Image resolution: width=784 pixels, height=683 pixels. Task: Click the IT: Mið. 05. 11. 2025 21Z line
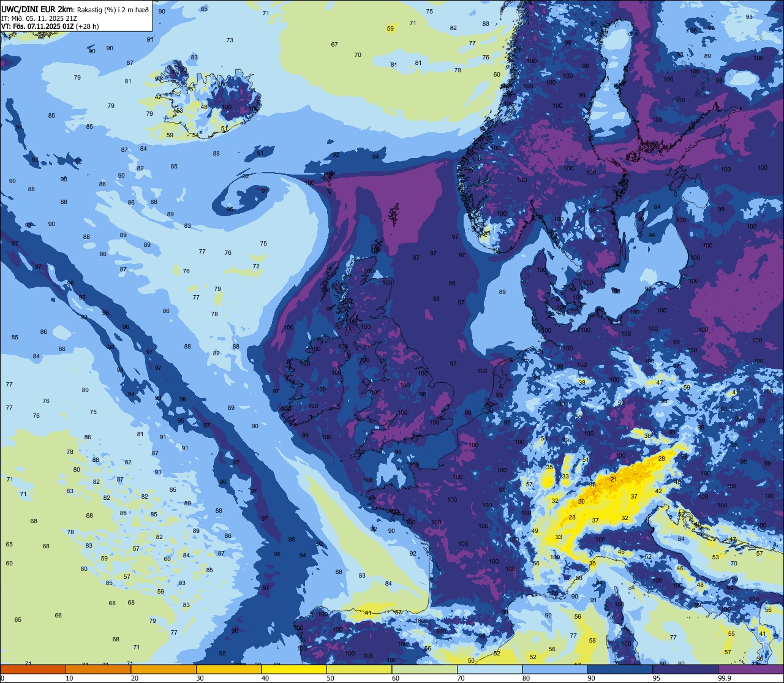coord(39,18)
